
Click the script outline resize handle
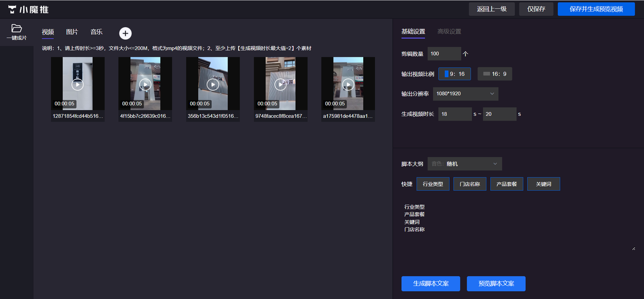click(633, 248)
